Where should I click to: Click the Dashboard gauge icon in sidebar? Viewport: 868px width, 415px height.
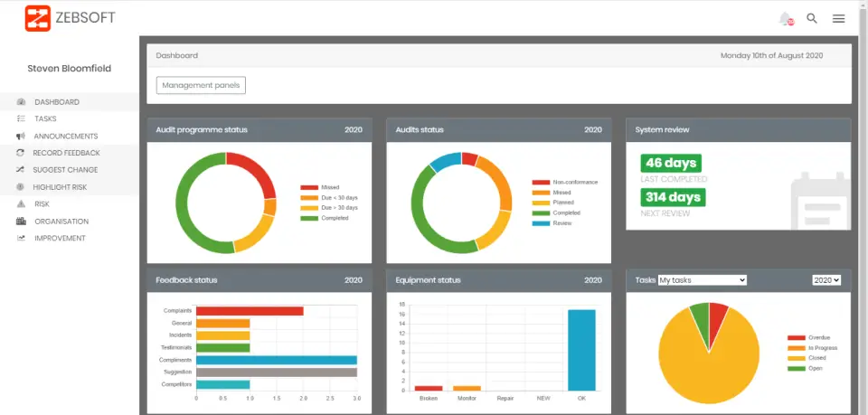coord(21,102)
